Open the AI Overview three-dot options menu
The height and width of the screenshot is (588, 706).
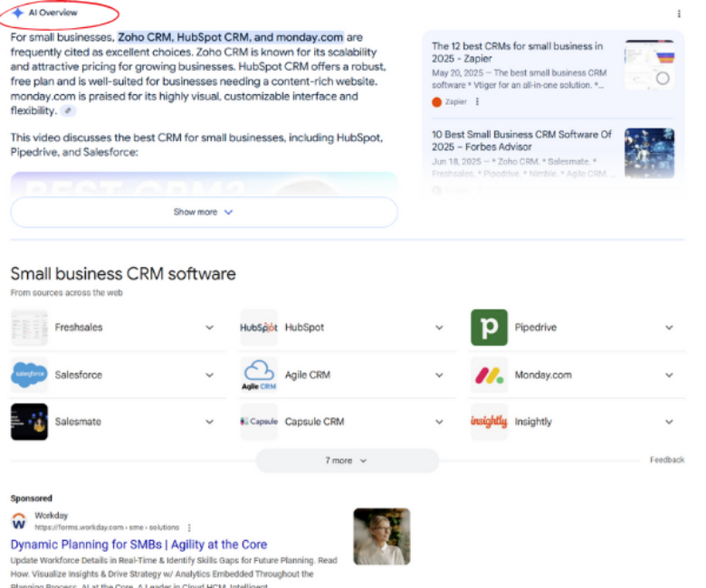(679, 14)
